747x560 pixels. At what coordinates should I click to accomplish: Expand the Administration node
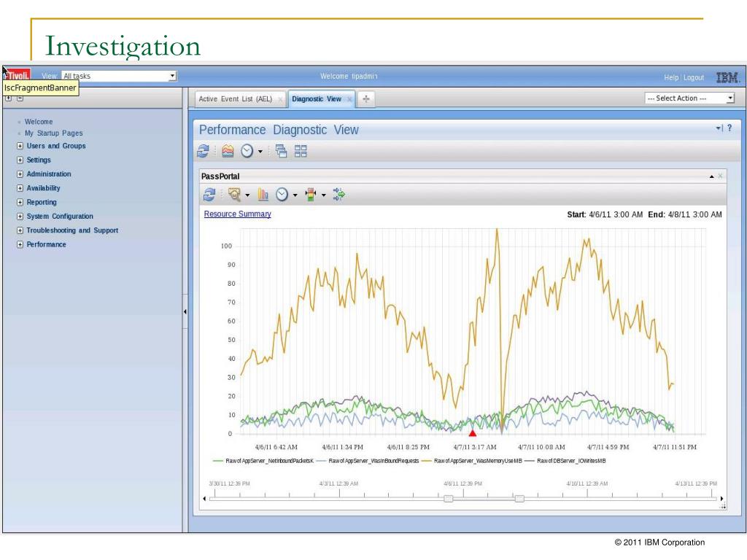pos(20,174)
